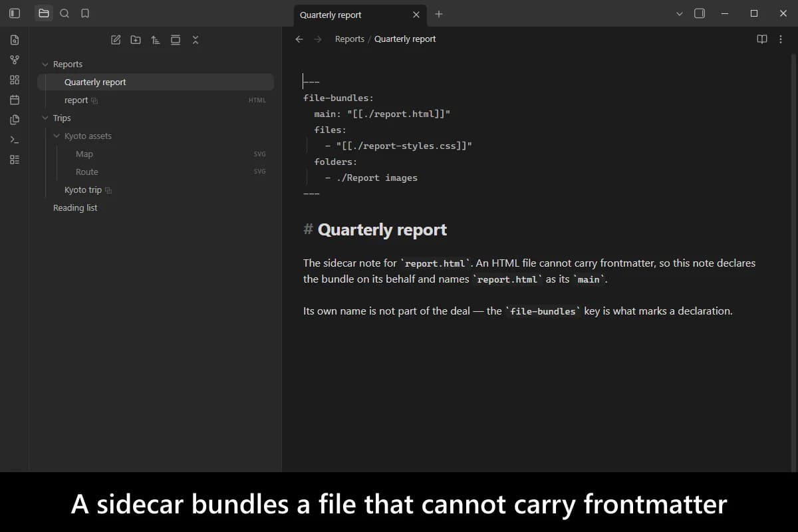
Task: Toggle the right sidebar icon
Action: (x=700, y=13)
